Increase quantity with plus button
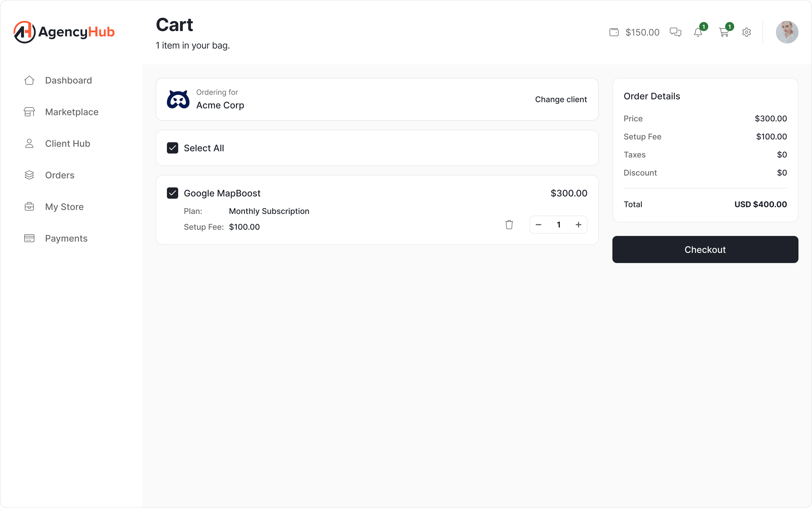812x508 pixels. (x=579, y=225)
